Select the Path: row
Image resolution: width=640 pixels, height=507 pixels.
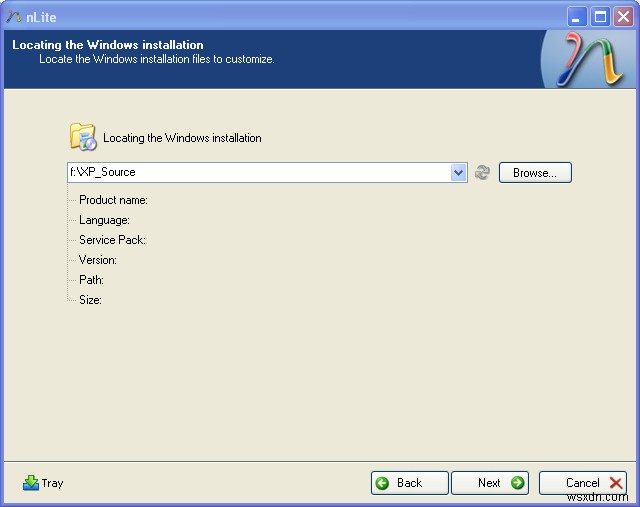91,280
